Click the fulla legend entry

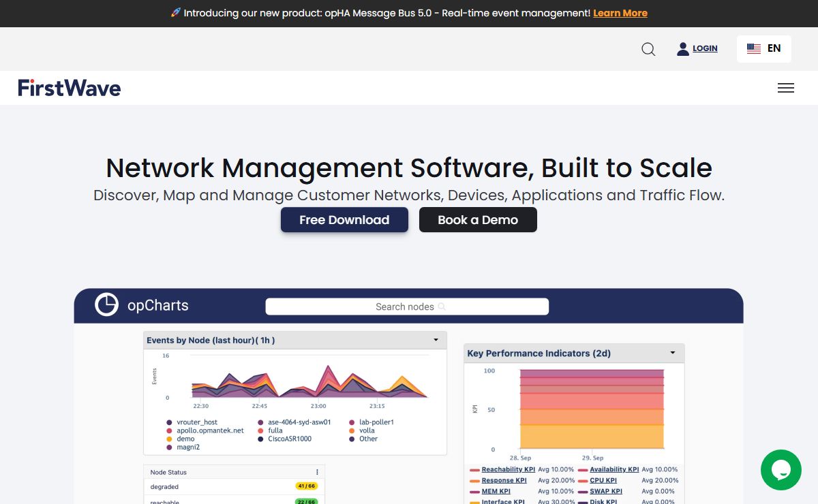(270, 430)
